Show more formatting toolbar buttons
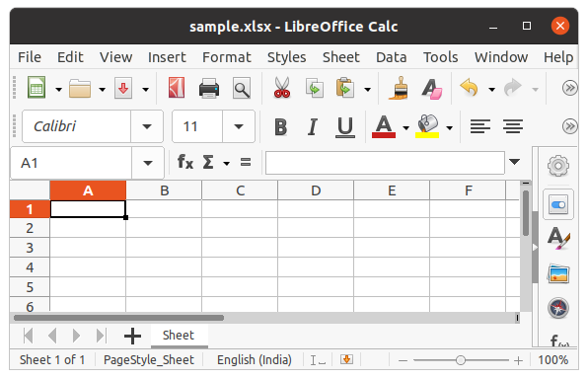The height and width of the screenshot is (379, 588). 569,126
